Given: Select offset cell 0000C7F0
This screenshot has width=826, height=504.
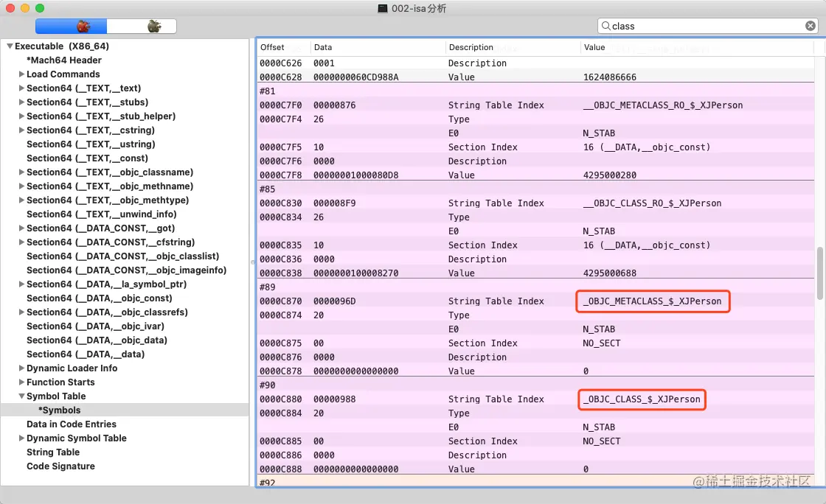Looking at the screenshot, I should (281, 105).
